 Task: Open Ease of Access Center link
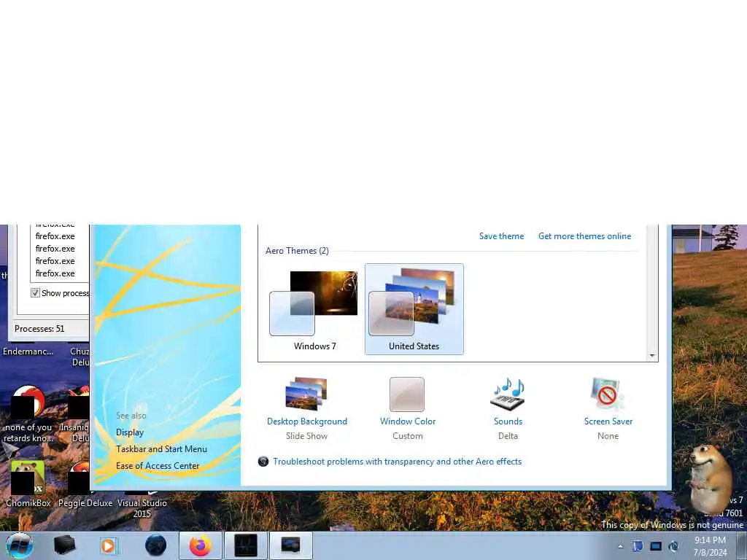click(158, 466)
